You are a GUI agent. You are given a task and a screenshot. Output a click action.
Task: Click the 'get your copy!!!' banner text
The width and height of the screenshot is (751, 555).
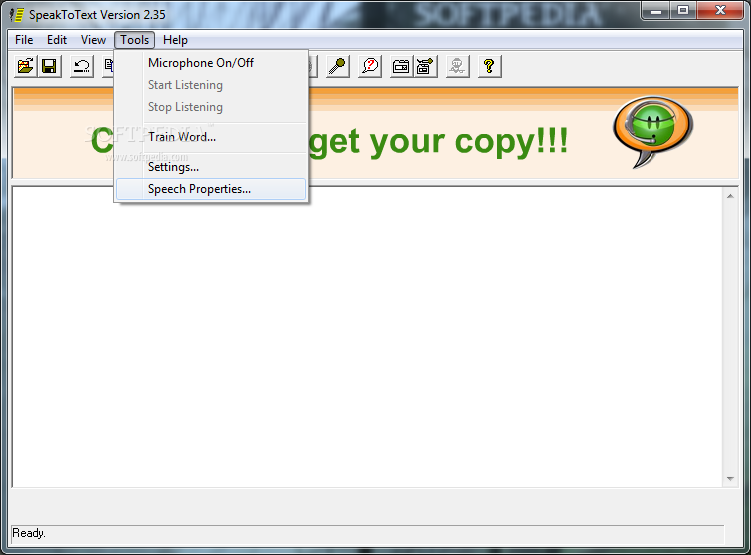click(x=438, y=142)
